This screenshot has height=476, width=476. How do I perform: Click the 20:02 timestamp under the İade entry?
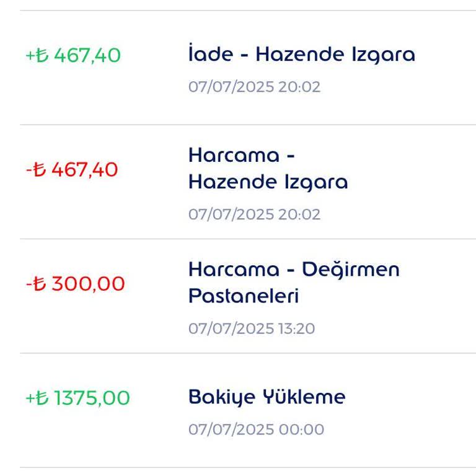pos(299,87)
